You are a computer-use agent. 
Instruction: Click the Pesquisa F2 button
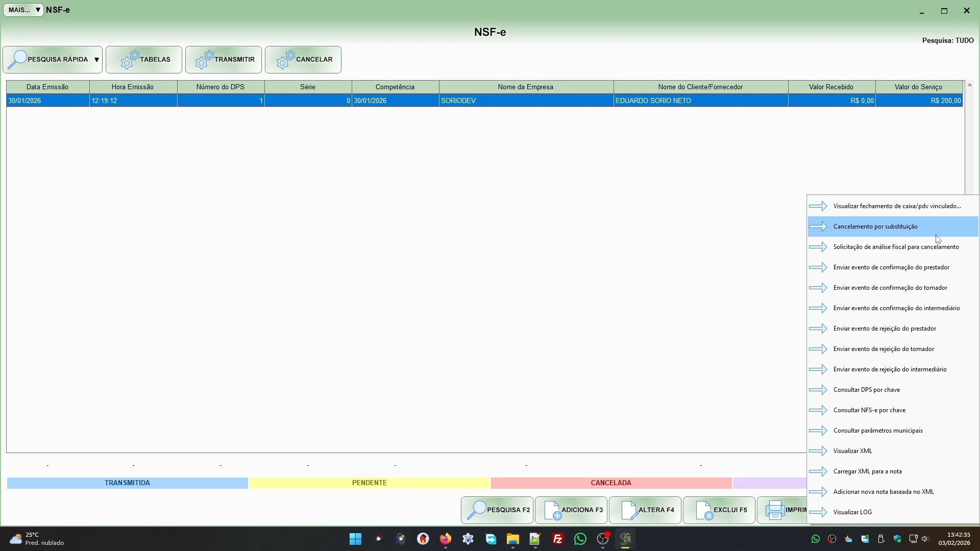pos(497,510)
